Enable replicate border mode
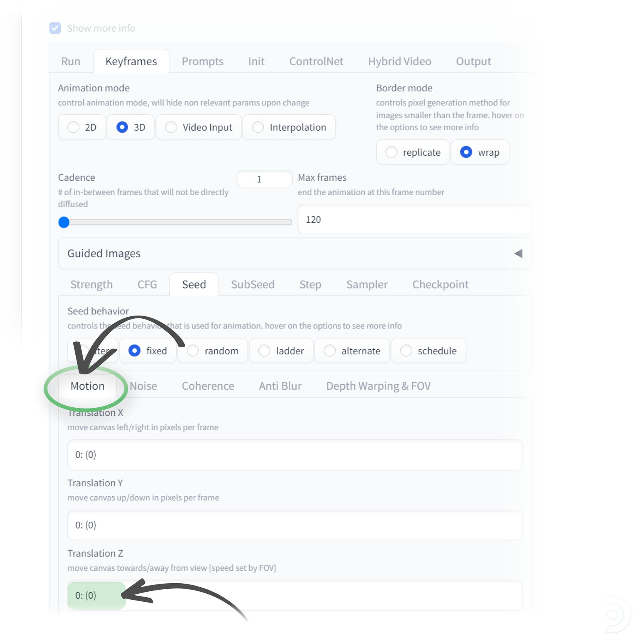The image size is (644, 644). (391, 152)
